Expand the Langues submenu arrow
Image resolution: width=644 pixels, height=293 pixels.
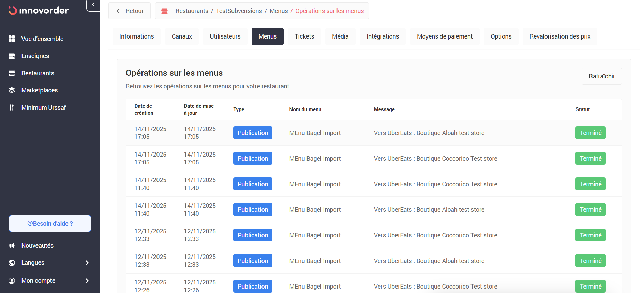[87, 263]
